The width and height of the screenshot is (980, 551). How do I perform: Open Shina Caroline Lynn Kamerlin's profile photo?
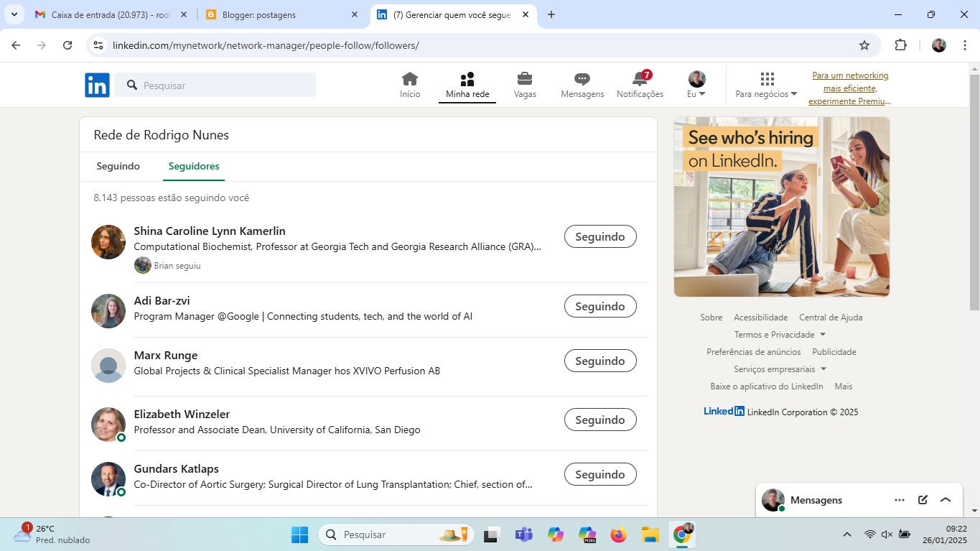coord(108,242)
